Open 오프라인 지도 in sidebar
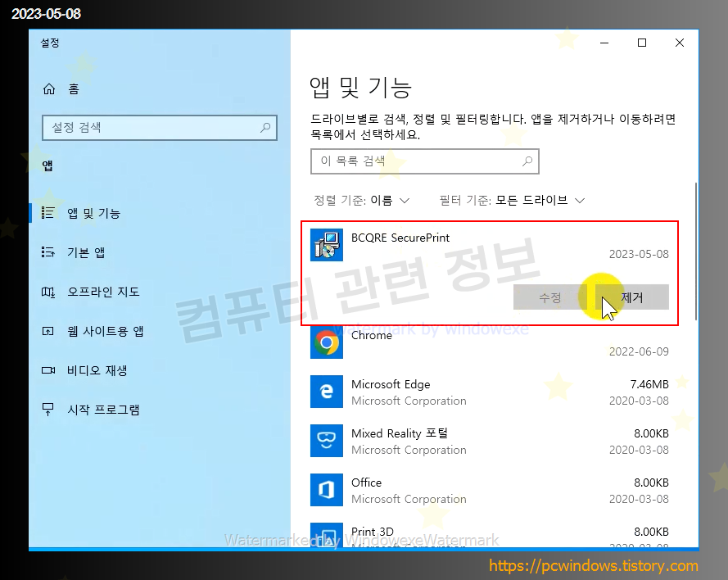The height and width of the screenshot is (580, 728). click(102, 292)
